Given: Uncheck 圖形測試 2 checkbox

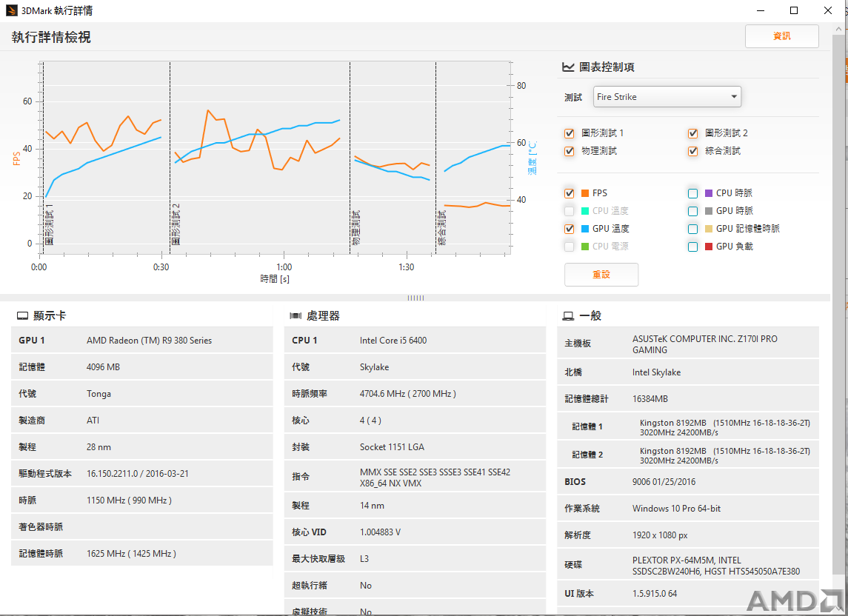Looking at the screenshot, I should [692, 133].
